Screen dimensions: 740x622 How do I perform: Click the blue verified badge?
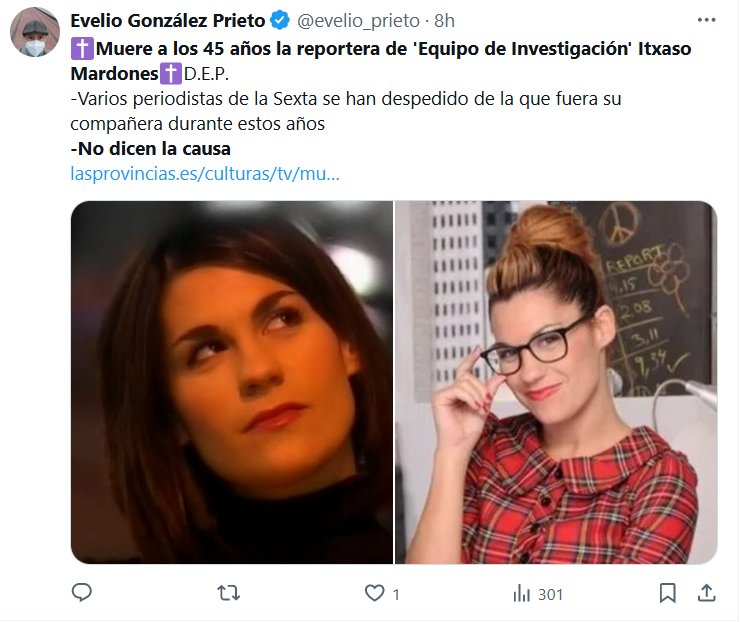click(x=280, y=20)
